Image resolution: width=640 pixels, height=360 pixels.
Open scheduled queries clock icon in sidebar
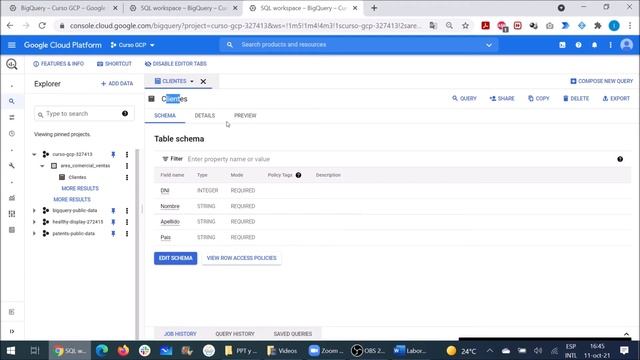click(x=11, y=134)
